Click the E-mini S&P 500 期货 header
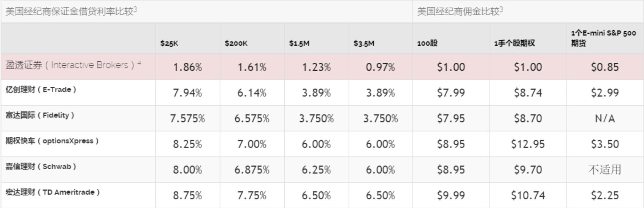Screen dimensions: 644x208 point(603,38)
